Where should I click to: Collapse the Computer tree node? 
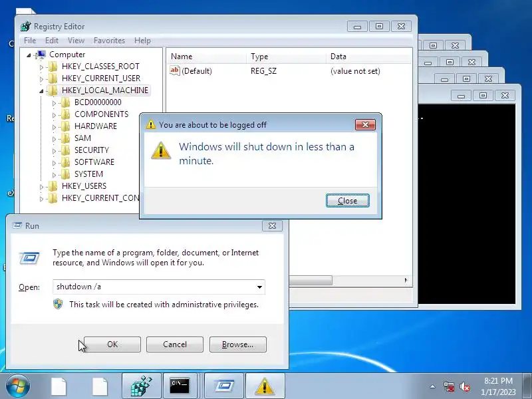coord(29,55)
